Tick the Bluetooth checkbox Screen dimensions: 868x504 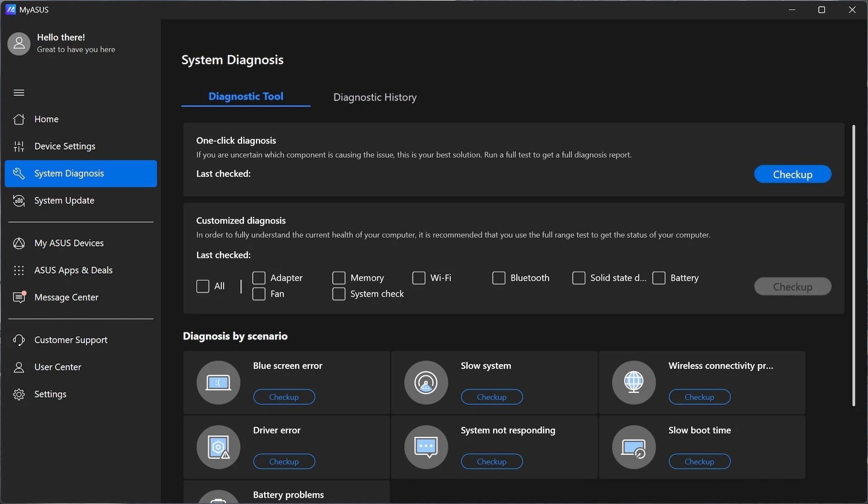click(x=499, y=278)
